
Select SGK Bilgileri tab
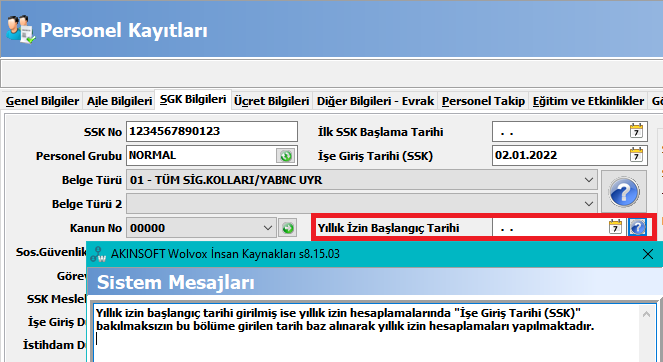(193, 99)
